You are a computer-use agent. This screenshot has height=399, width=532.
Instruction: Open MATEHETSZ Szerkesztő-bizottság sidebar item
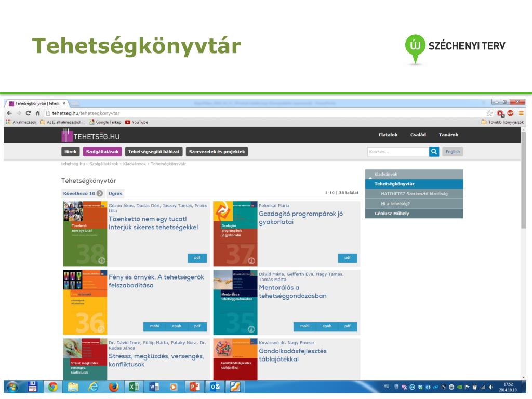414,194
